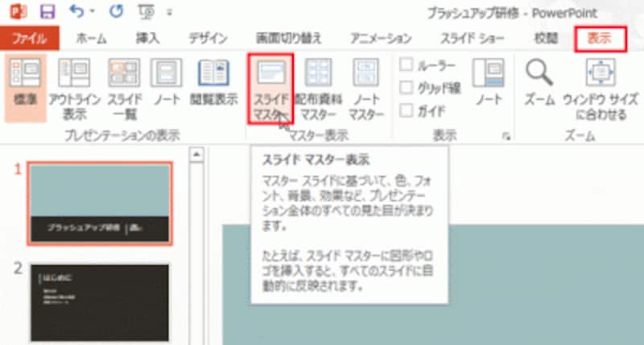Select the 表示 ribbon tab

(x=600, y=39)
